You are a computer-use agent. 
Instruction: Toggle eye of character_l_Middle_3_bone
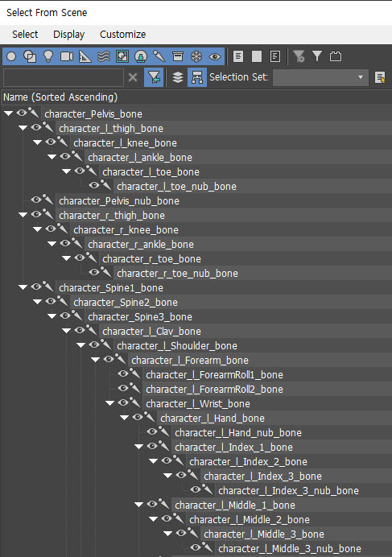[181, 533]
